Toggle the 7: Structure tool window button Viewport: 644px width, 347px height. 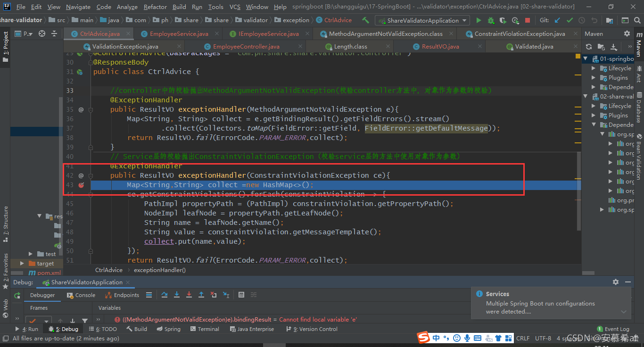coord(5,224)
